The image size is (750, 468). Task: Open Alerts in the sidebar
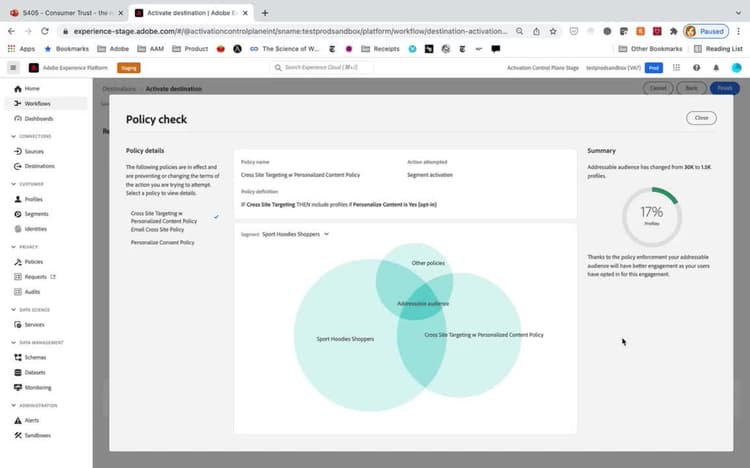(x=27, y=420)
